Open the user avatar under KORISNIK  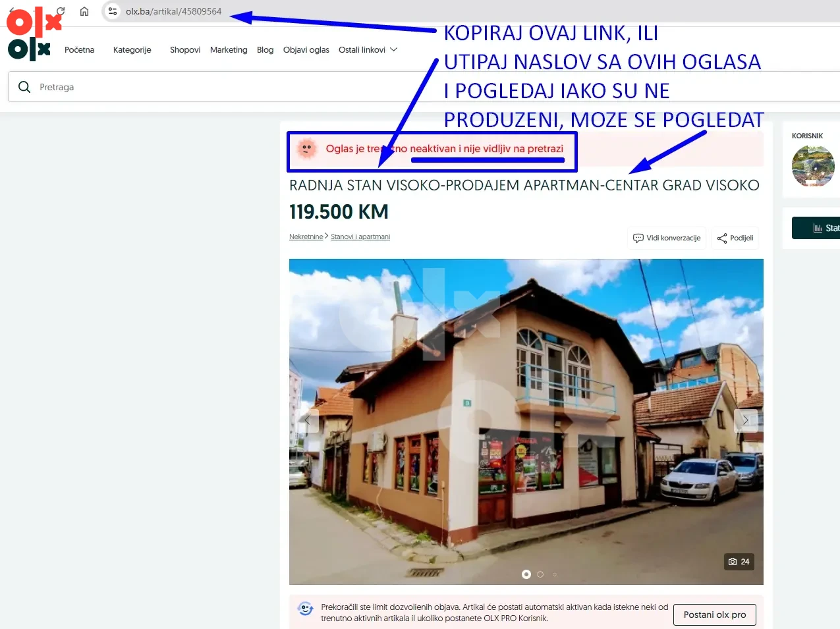tap(813, 167)
